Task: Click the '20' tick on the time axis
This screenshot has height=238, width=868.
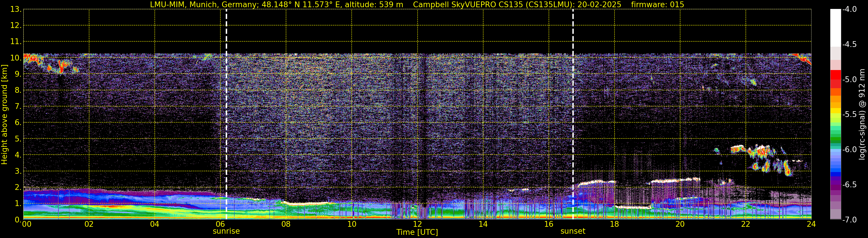Action: pyautogui.click(x=680, y=224)
